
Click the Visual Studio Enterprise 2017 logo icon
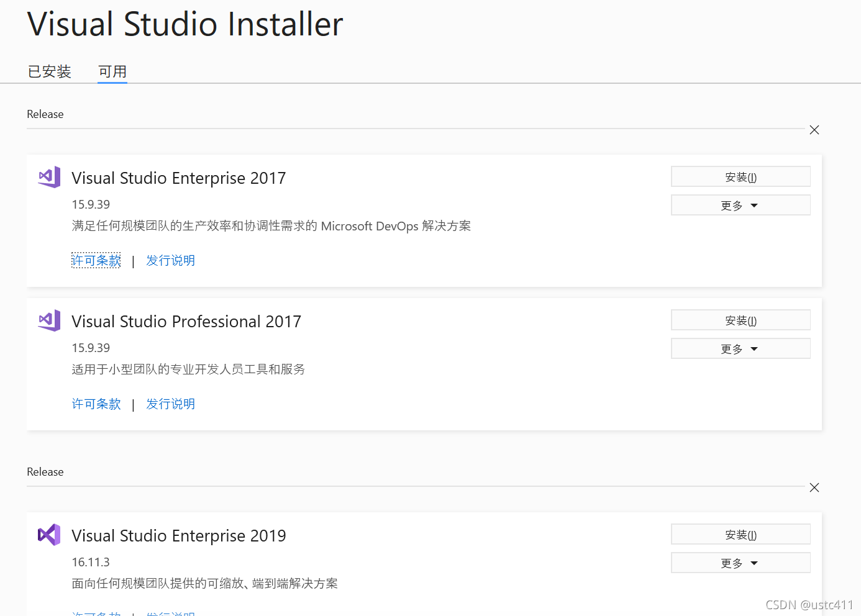coord(49,177)
